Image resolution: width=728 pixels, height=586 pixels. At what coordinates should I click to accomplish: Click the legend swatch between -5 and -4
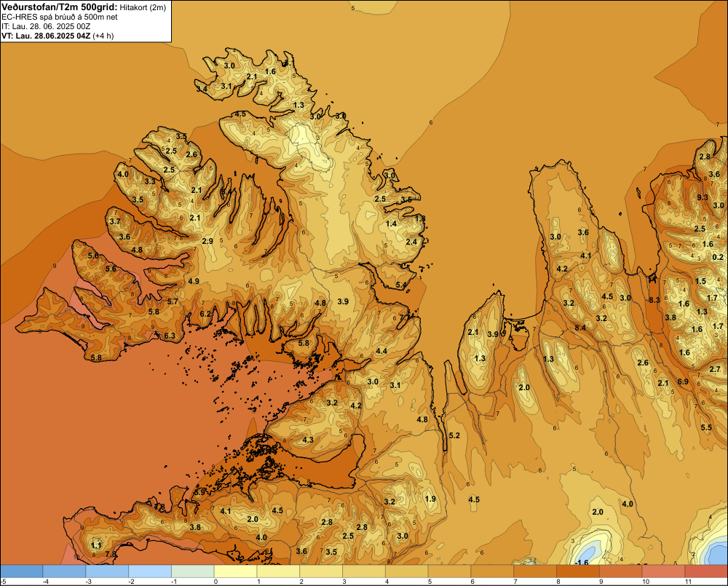pos(21,571)
